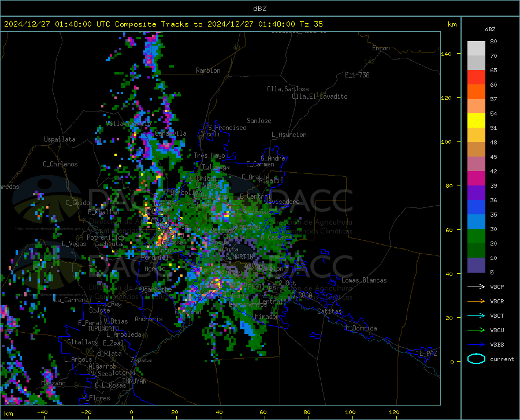
Task: Click the C_Chilenos label on the map
Action: tap(60, 164)
